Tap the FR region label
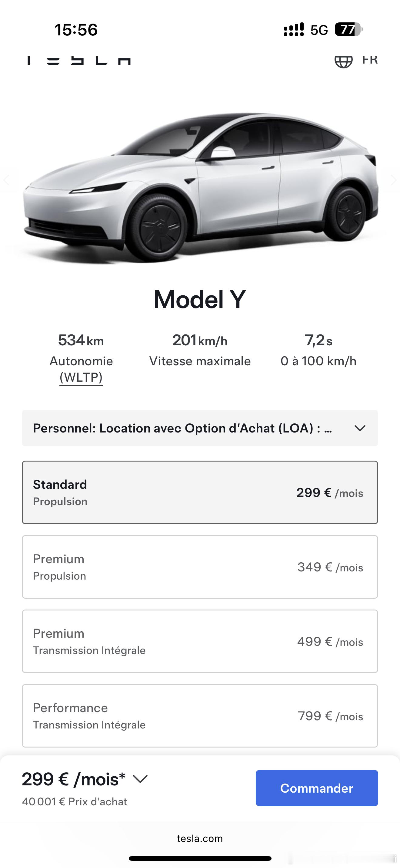The height and width of the screenshot is (868, 400). [370, 60]
